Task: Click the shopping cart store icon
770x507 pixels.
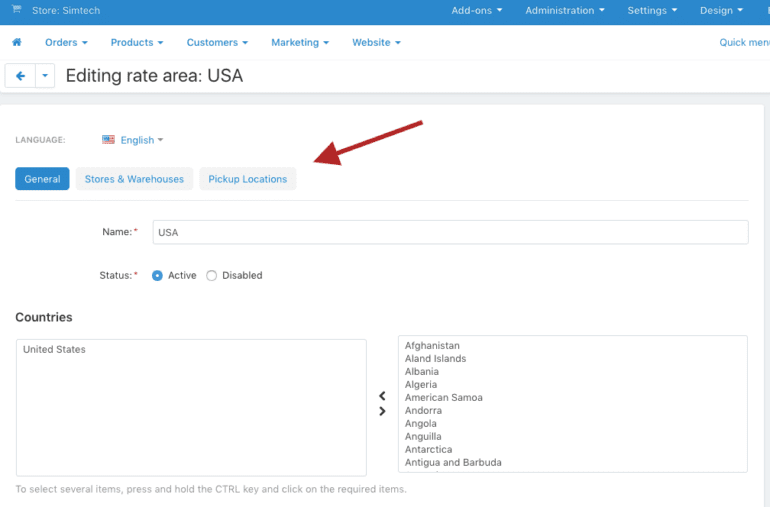Action: tap(16, 10)
